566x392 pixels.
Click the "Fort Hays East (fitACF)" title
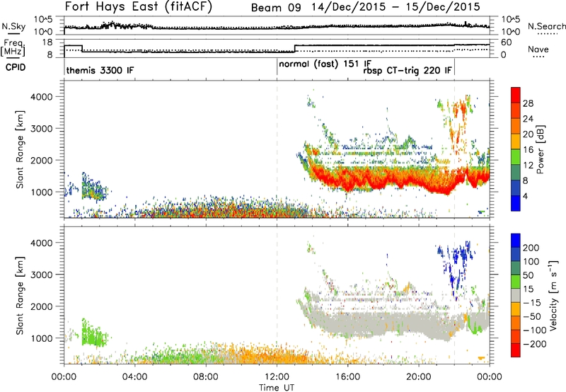pyautogui.click(x=139, y=7)
